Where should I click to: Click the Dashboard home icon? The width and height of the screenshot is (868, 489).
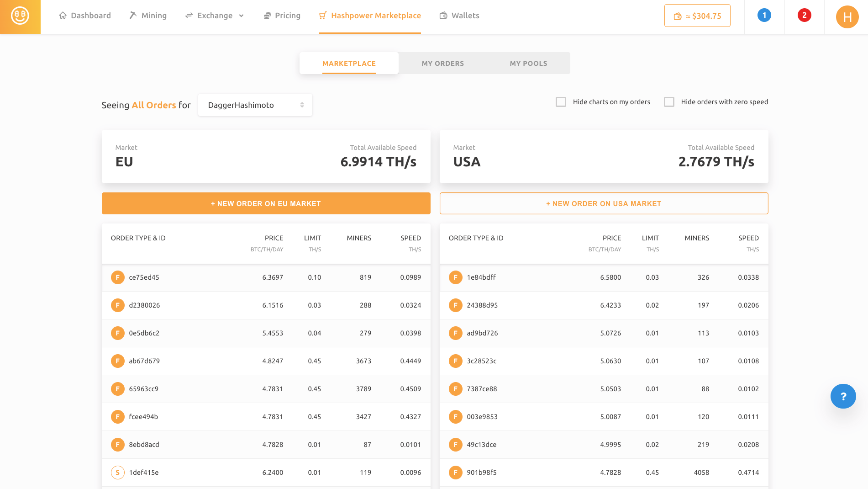click(63, 16)
